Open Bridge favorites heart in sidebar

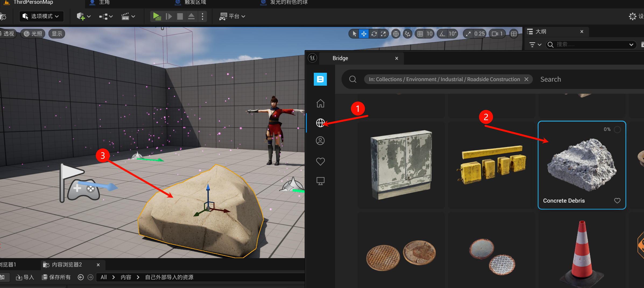320,162
